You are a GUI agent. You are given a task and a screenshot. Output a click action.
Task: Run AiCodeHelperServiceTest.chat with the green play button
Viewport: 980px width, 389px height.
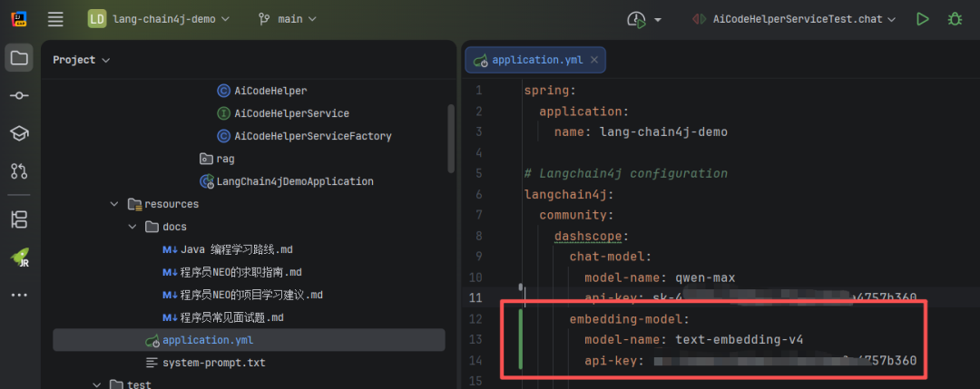pos(923,19)
